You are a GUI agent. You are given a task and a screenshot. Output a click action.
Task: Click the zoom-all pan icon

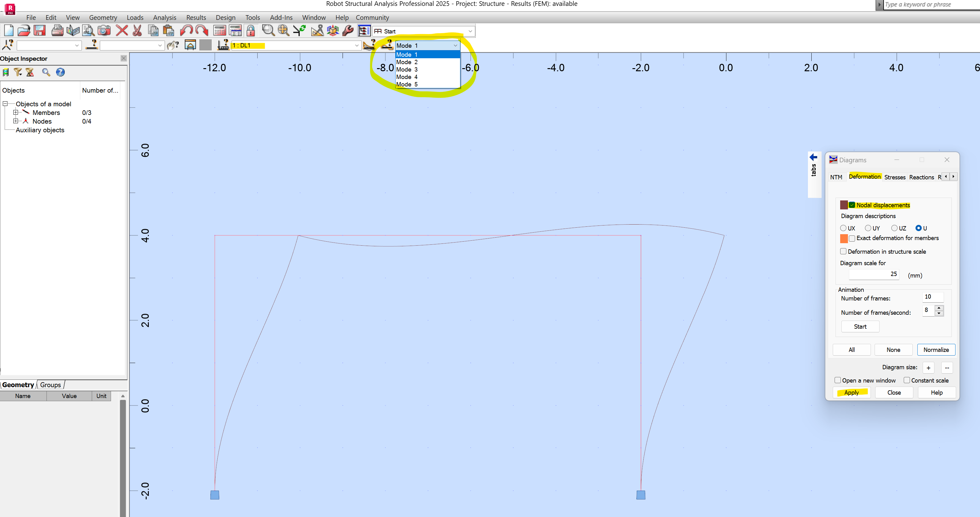point(283,30)
